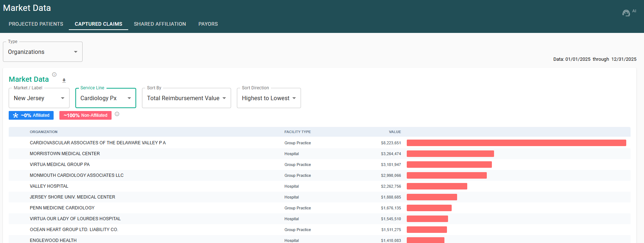Select the Captured Claims tab
Viewport: 644px width, 243px height.
(x=99, y=24)
